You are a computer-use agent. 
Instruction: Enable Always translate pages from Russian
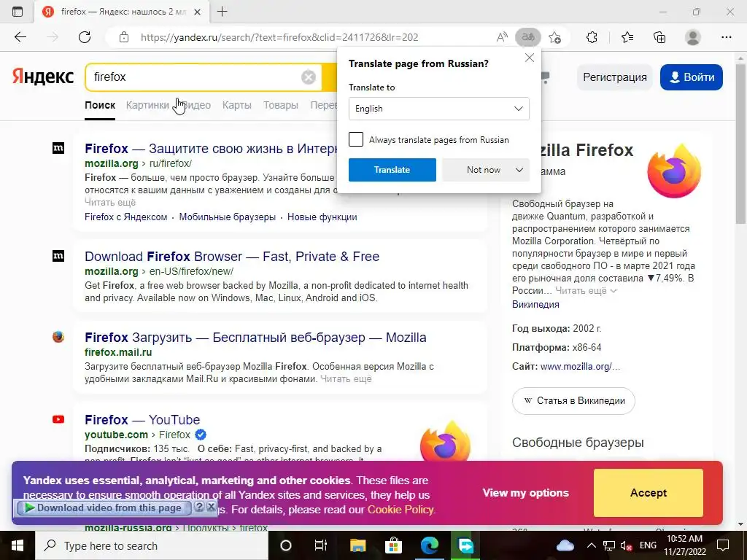pyautogui.click(x=356, y=139)
